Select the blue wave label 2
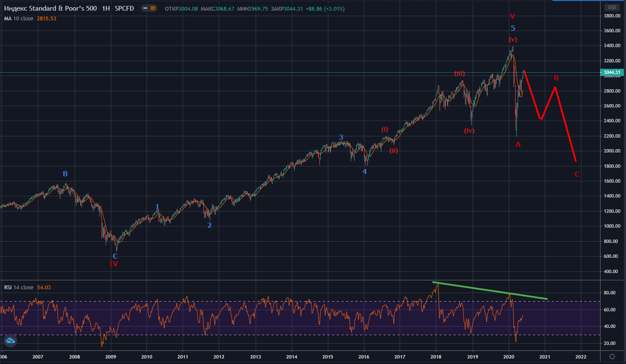Screen dimensions: 626x364 coord(209,225)
